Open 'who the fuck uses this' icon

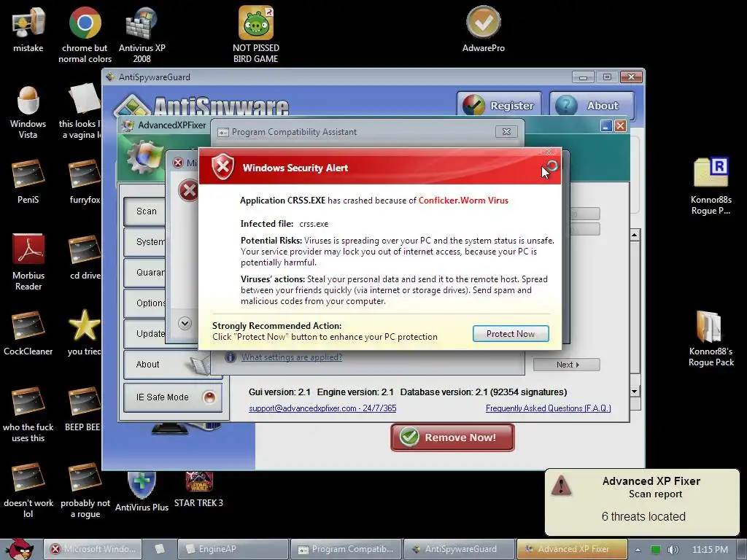(x=28, y=414)
